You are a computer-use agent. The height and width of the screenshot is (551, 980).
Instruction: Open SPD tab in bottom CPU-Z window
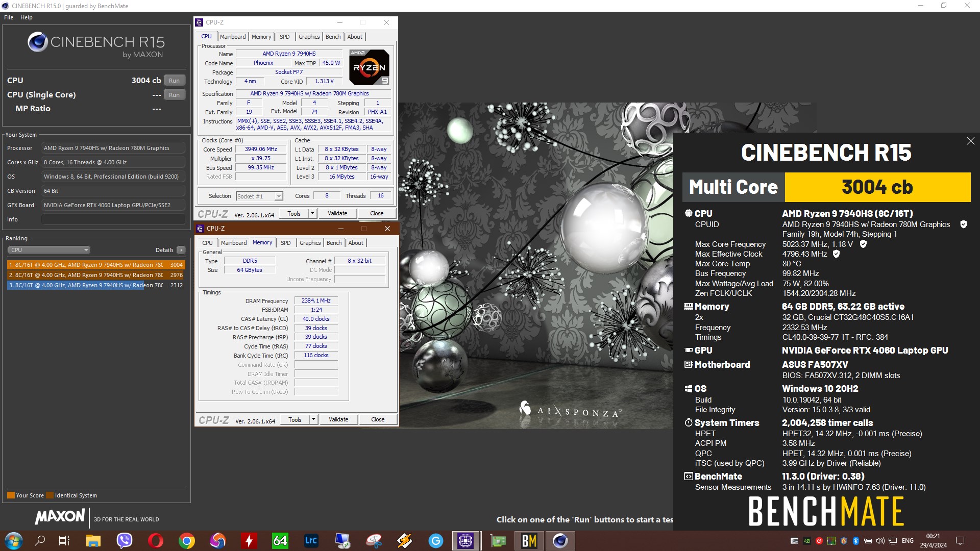pos(286,243)
